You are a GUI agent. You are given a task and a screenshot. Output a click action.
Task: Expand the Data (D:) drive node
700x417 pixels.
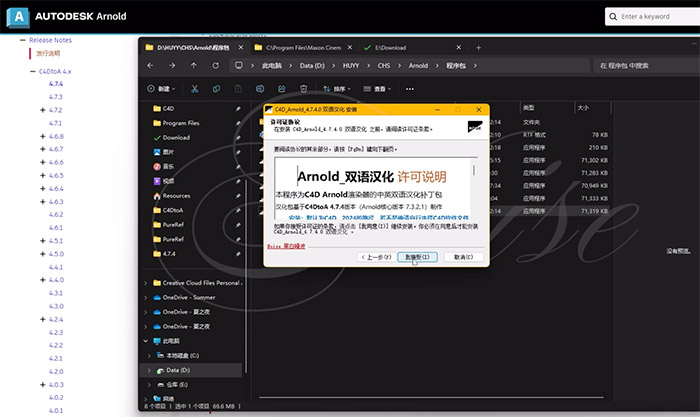149,370
